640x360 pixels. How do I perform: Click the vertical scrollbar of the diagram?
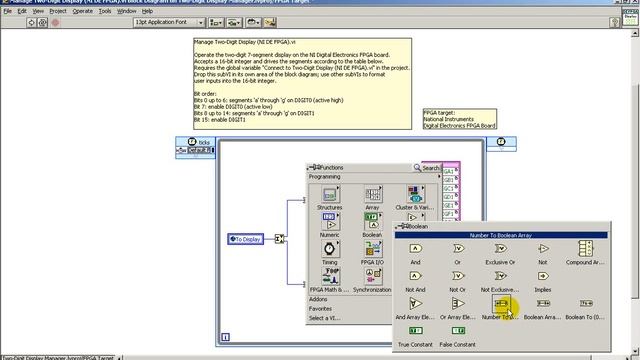pos(635,192)
